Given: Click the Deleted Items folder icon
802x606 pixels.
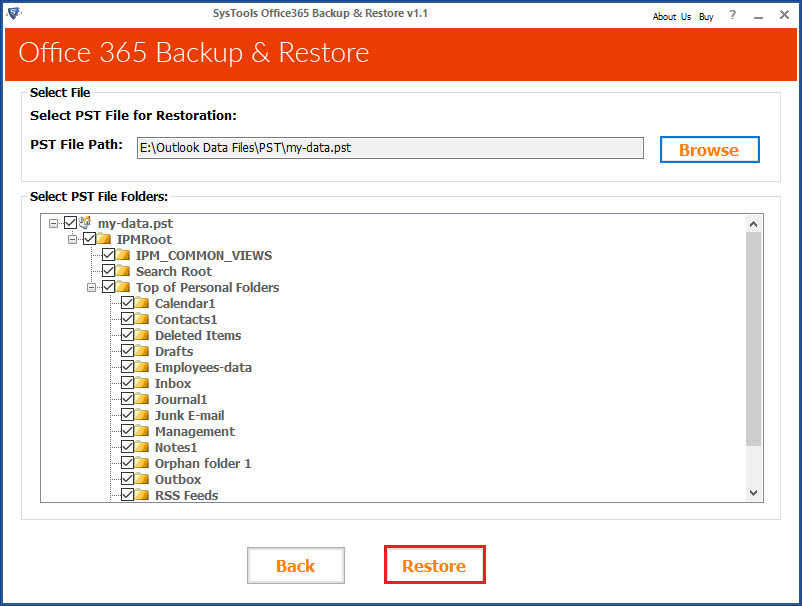Looking at the screenshot, I should [x=143, y=335].
